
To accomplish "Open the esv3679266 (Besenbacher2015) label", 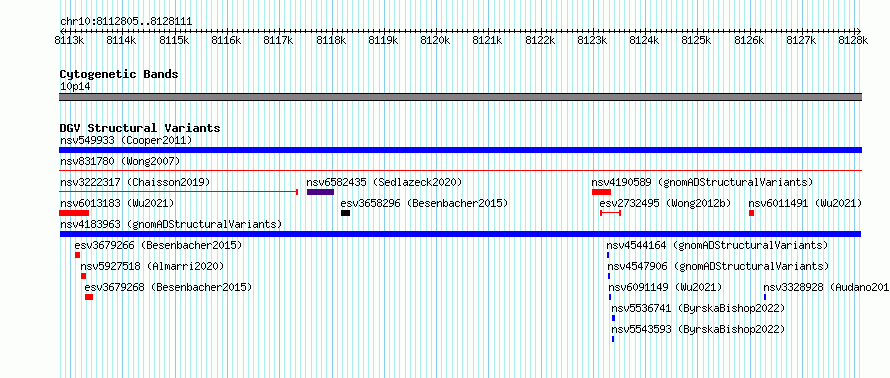I will coord(158,245).
